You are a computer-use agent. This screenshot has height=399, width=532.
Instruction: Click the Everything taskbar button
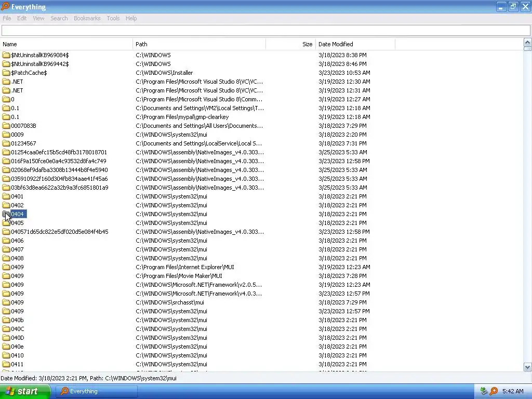pyautogui.click(x=96, y=391)
